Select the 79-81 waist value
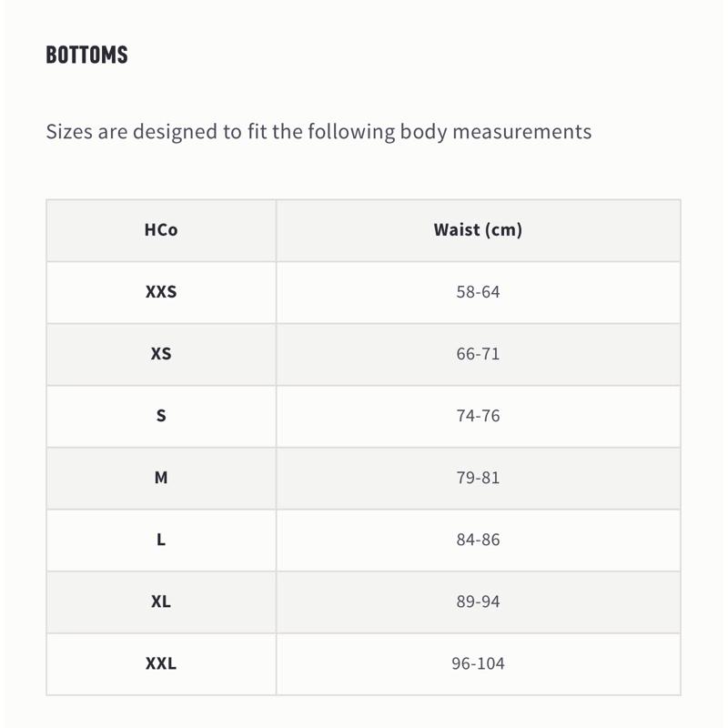The image size is (728, 728). (478, 478)
